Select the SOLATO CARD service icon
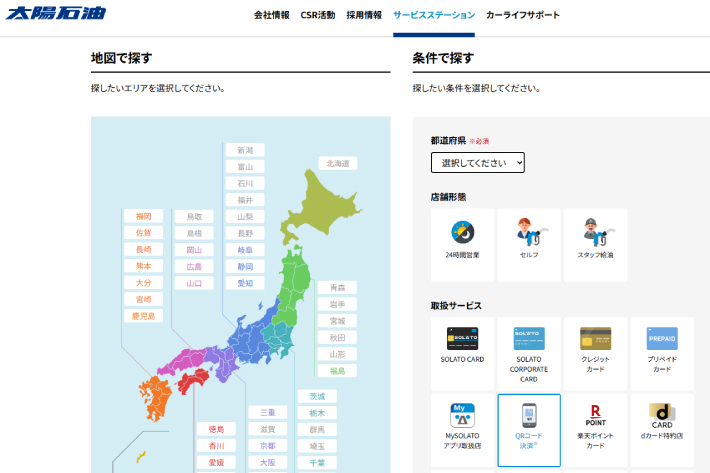The height and width of the screenshot is (473, 710). (x=463, y=352)
